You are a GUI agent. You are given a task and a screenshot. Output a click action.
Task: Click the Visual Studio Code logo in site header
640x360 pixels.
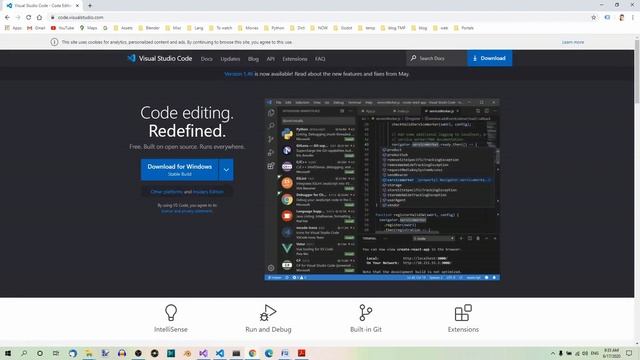(131, 58)
